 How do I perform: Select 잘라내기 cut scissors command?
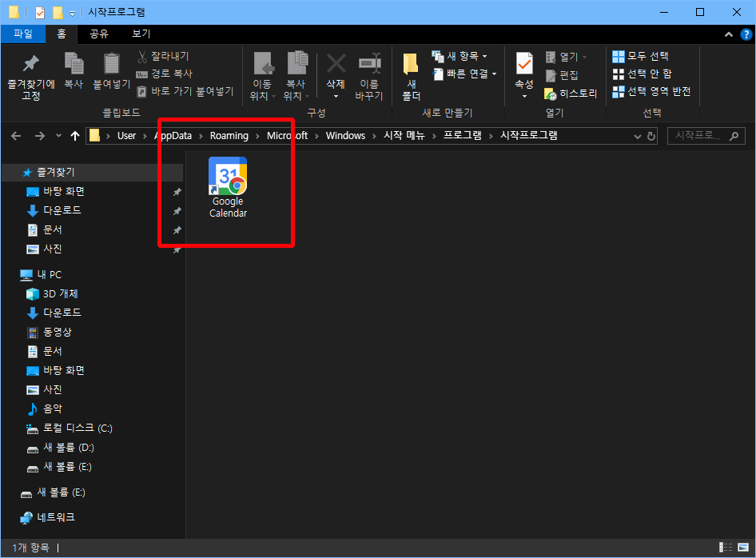163,57
